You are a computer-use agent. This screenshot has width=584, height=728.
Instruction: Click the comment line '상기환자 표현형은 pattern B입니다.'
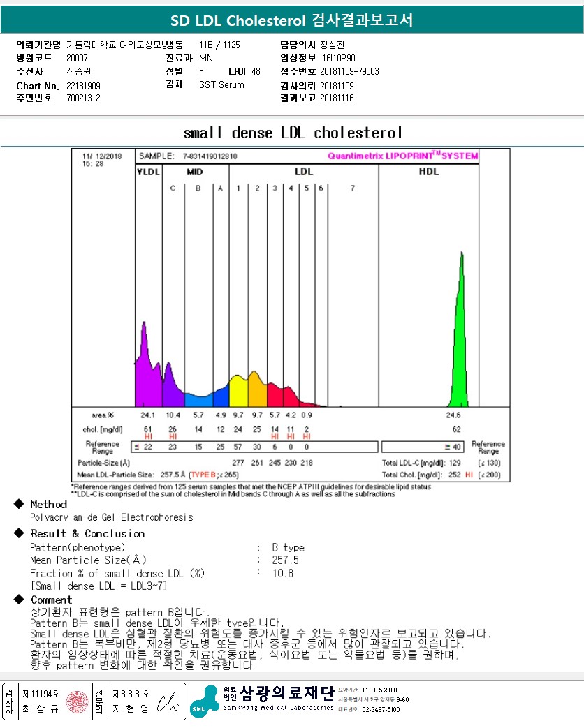pos(120,612)
